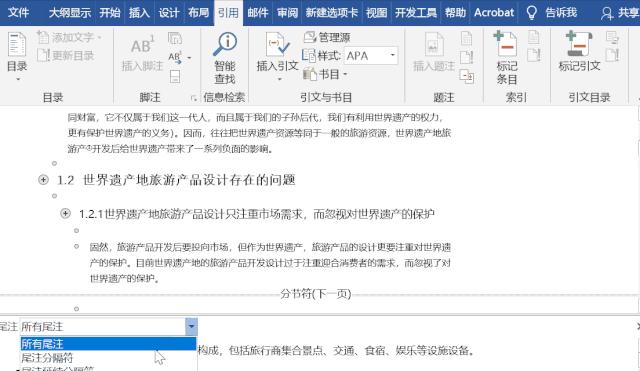The image size is (640, 371).
Task: Click the update index icon in 索引 group
Action: (x=533, y=55)
